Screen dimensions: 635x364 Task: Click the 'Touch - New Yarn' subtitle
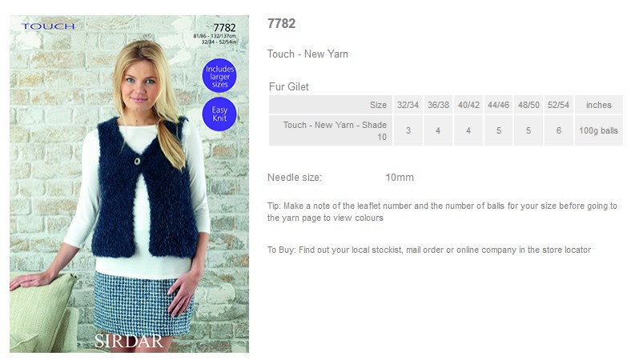pyautogui.click(x=307, y=54)
